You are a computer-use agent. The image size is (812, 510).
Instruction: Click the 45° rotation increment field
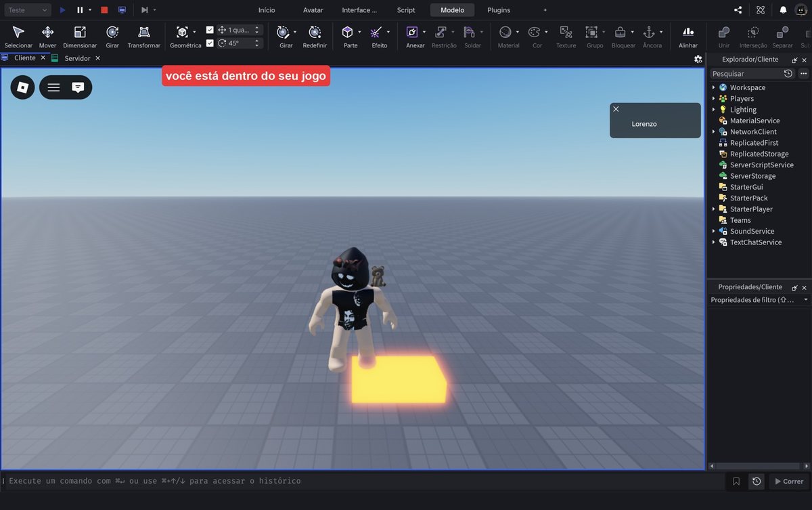pos(240,43)
